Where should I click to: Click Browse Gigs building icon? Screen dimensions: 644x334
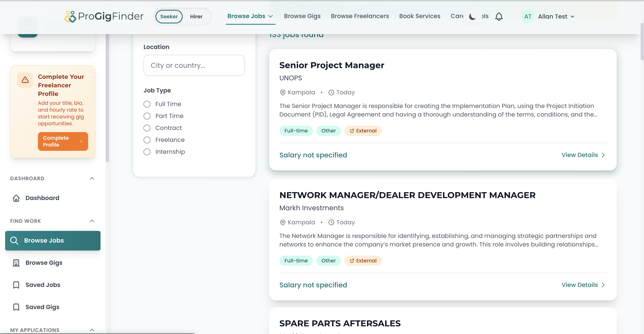click(16, 263)
